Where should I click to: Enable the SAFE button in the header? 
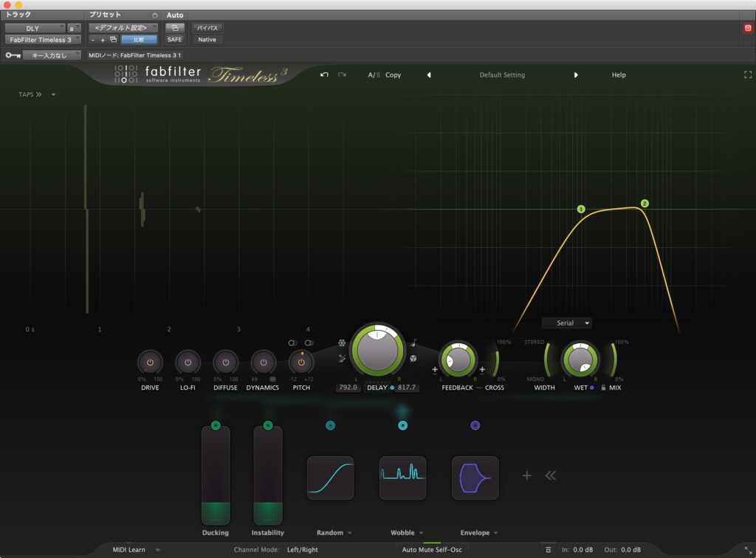tap(174, 39)
